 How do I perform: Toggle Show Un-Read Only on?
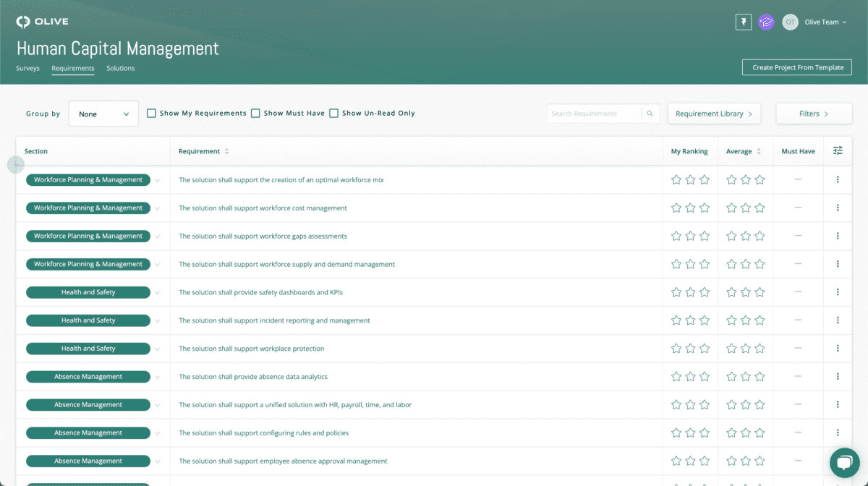pyautogui.click(x=333, y=113)
